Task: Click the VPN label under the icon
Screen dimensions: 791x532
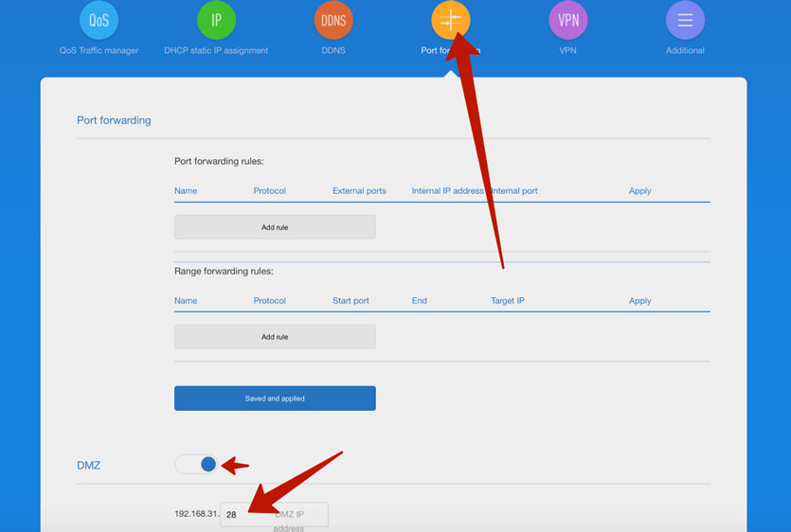Action: pyautogui.click(x=568, y=50)
